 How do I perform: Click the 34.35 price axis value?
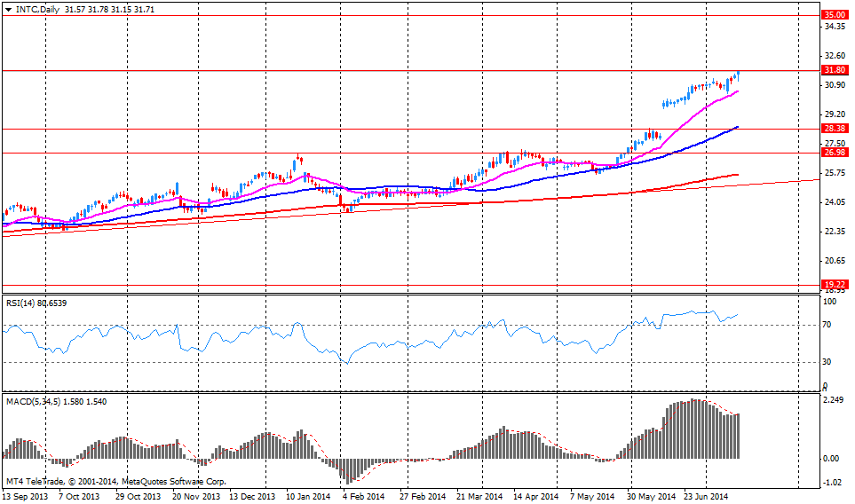coord(835,26)
